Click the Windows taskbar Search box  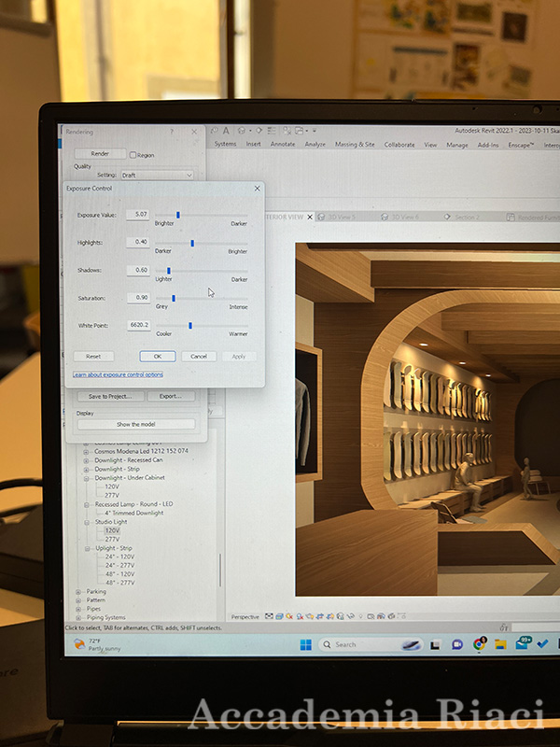(x=371, y=644)
